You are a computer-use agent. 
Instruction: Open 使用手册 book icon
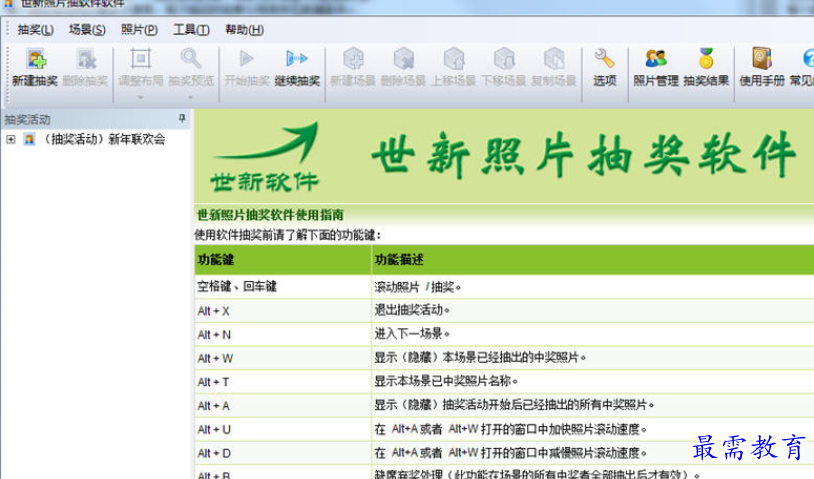coord(762,59)
